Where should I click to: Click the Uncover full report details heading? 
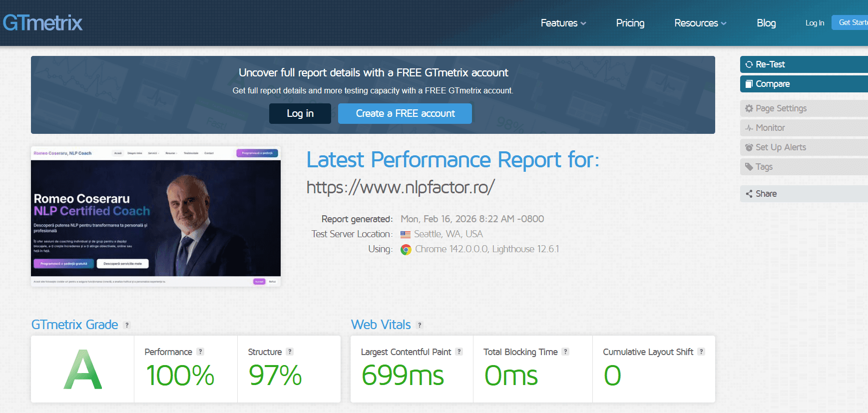coord(374,73)
